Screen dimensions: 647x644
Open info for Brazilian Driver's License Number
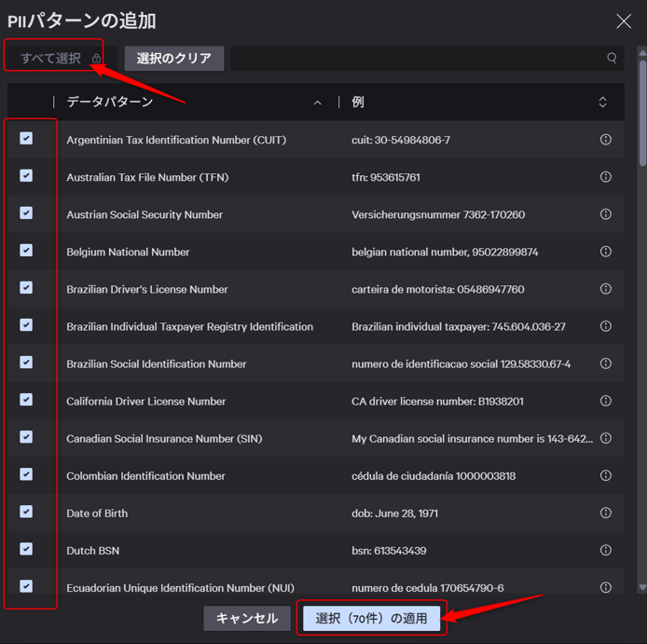pos(605,289)
